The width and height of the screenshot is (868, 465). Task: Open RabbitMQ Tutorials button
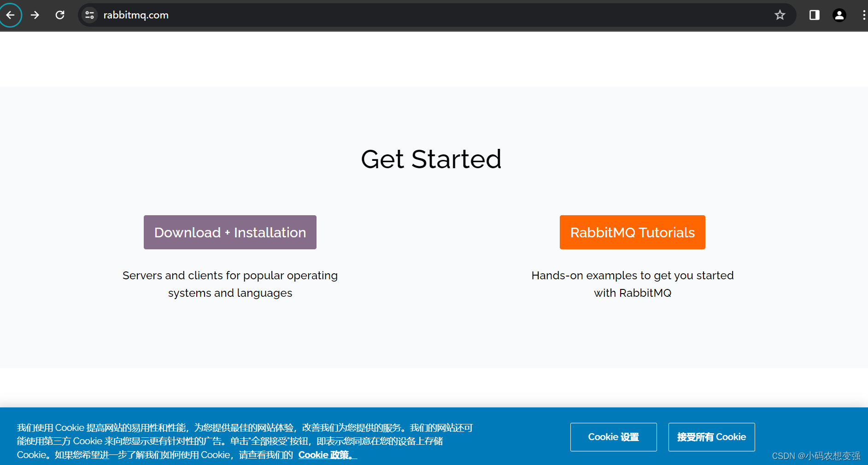point(632,232)
